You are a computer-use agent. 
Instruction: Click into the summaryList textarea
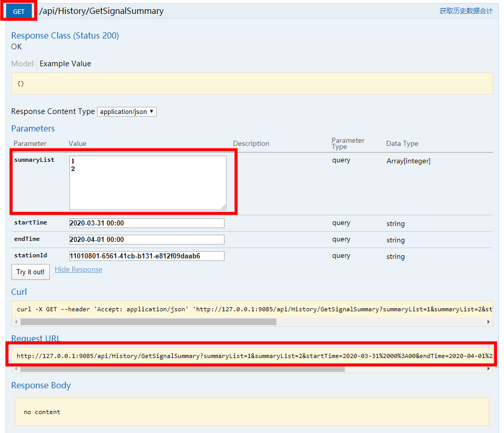[148, 182]
